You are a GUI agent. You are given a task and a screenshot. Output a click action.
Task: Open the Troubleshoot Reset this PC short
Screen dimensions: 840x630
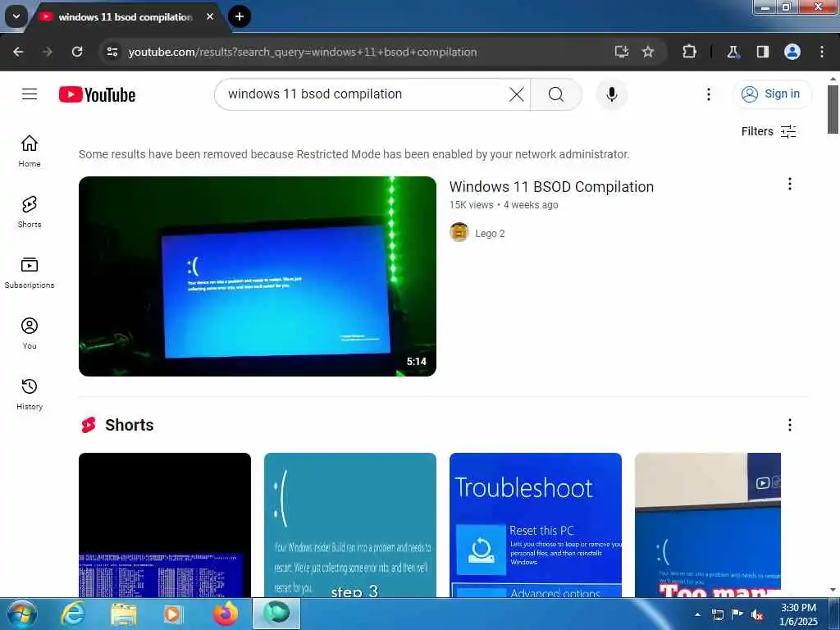point(535,525)
